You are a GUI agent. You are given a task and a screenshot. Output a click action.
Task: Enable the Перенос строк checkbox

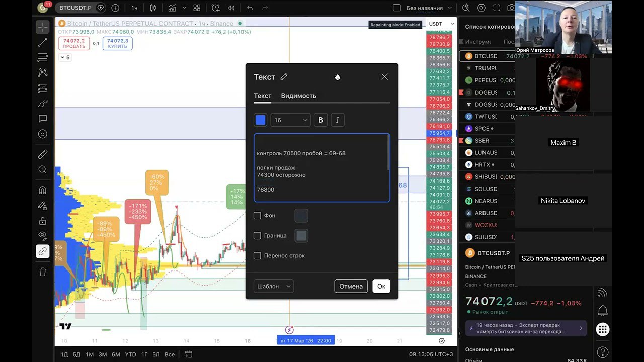coord(257,256)
